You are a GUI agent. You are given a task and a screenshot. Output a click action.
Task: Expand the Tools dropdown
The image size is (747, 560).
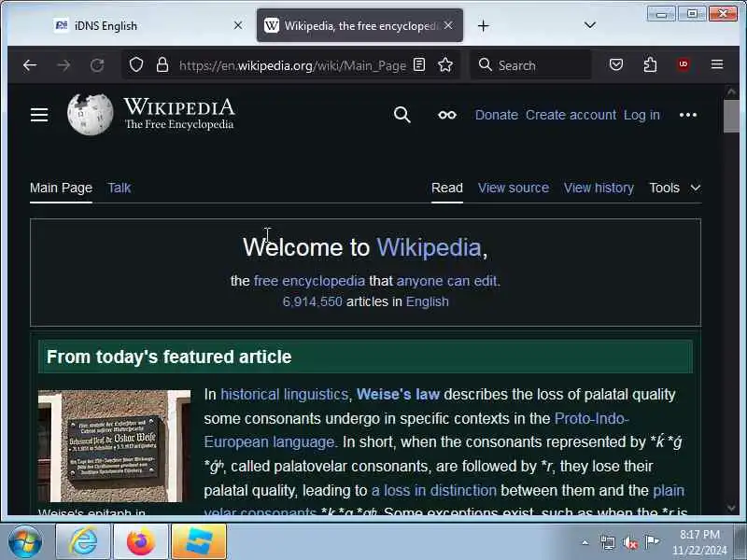674,189
